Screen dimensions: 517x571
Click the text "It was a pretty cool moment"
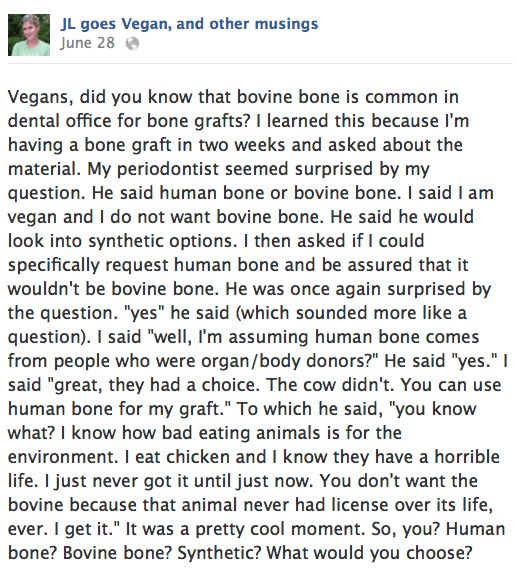tap(244, 529)
